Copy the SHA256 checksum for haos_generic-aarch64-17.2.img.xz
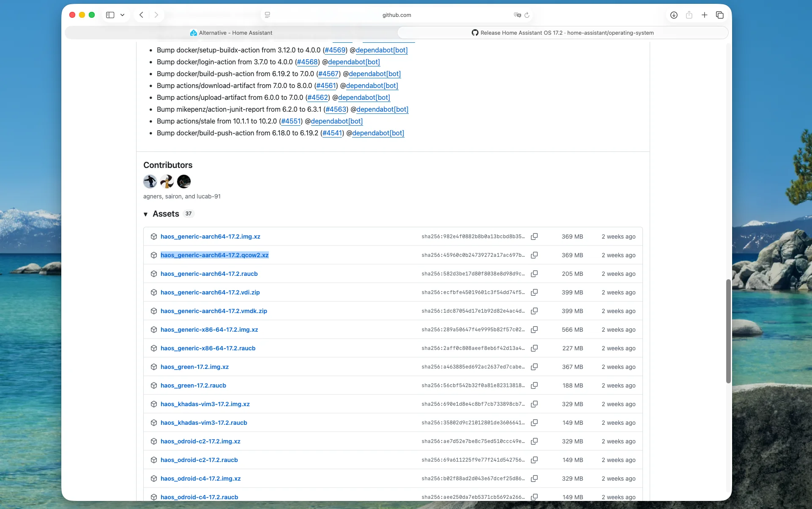 pyautogui.click(x=534, y=237)
